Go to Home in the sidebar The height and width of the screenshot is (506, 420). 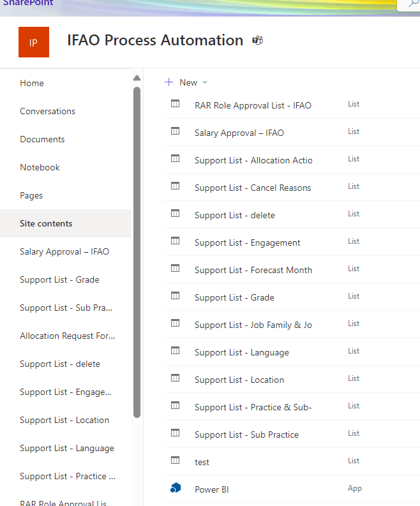point(32,83)
